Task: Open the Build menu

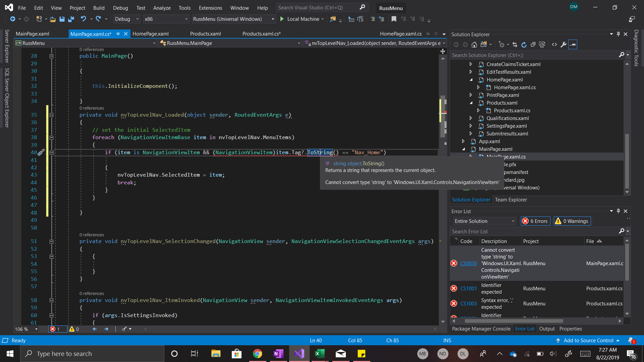Action: (99, 7)
